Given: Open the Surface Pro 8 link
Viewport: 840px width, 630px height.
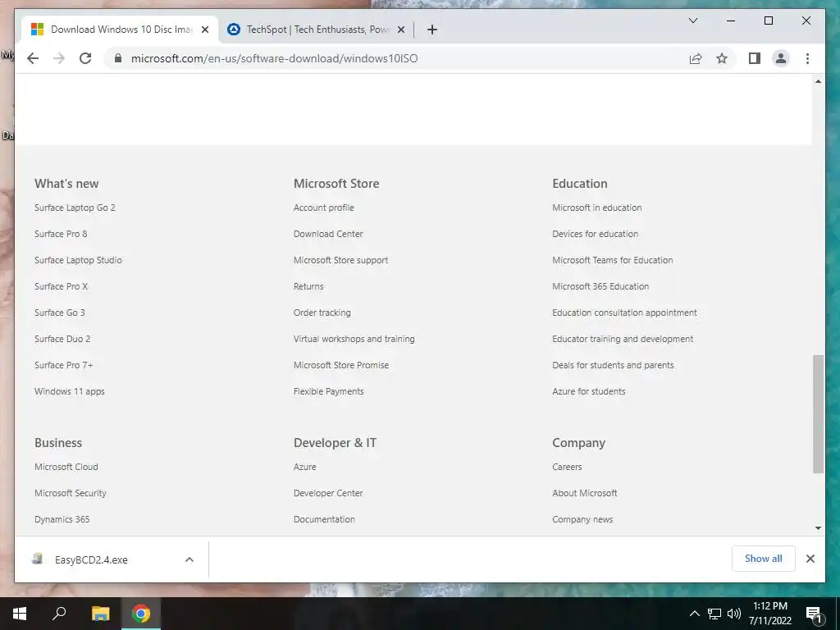Looking at the screenshot, I should pyautogui.click(x=61, y=234).
